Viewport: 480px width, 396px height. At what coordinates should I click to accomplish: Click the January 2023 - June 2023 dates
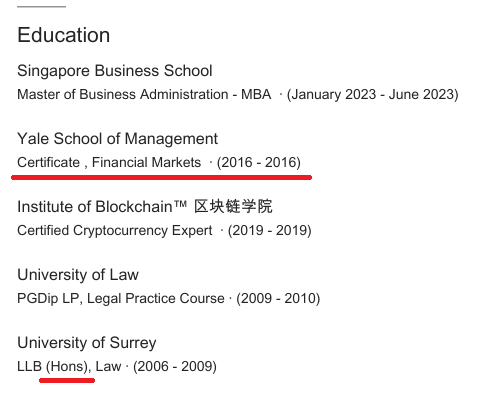[x=372, y=95]
